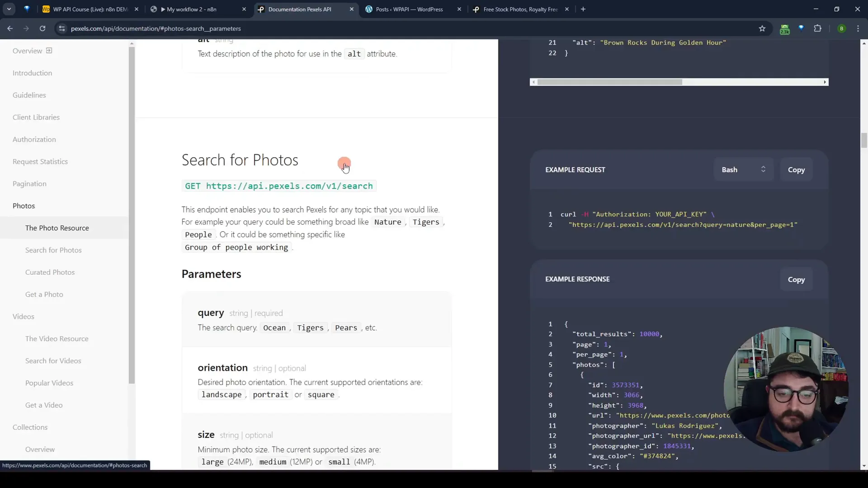Open Chrome's three-dot menu
This screenshot has height=488, width=868.
[858, 28]
